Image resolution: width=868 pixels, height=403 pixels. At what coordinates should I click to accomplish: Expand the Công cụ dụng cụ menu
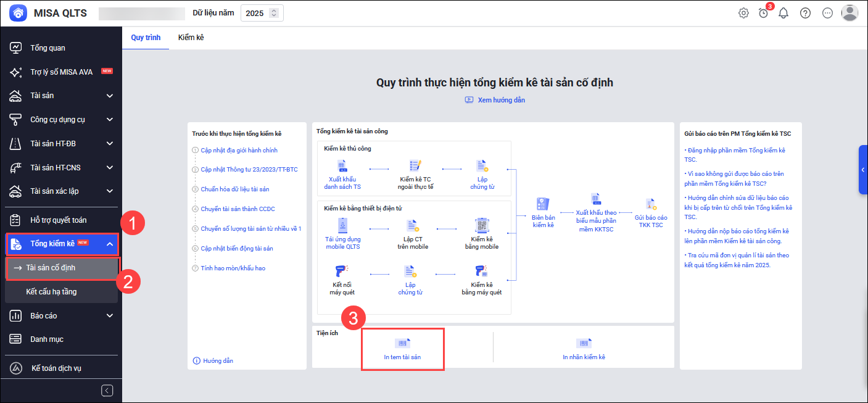click(110, 120)
